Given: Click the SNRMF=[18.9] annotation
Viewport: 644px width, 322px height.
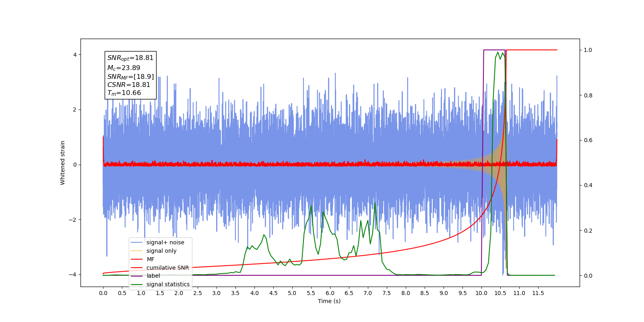Looking at the screenshot, I should (x=130, y=76).
